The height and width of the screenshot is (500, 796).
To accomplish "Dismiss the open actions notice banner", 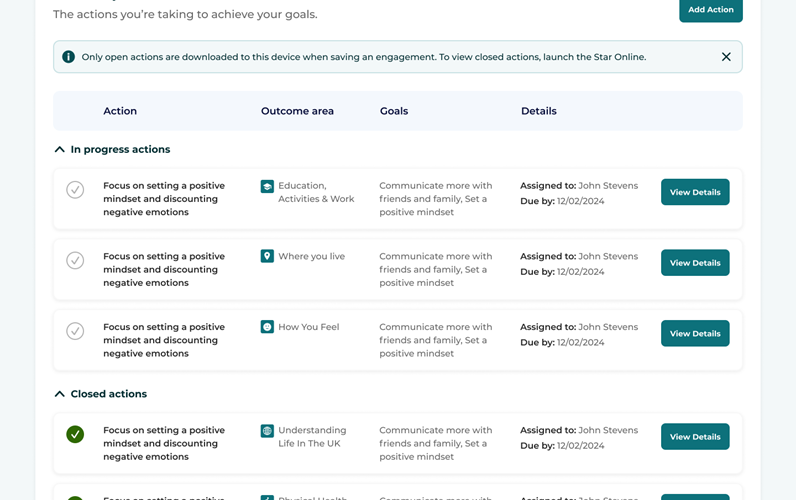I will pyautogui.click(x=726, y=57).
